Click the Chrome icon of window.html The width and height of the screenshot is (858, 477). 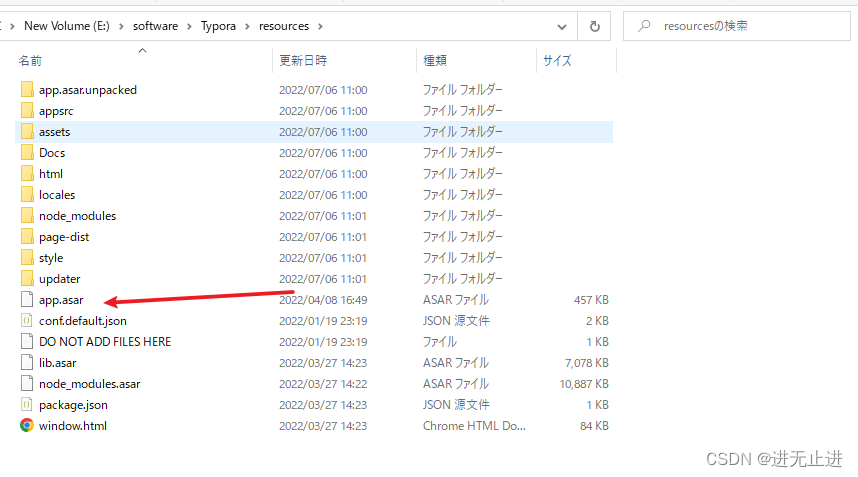[27, 425]
